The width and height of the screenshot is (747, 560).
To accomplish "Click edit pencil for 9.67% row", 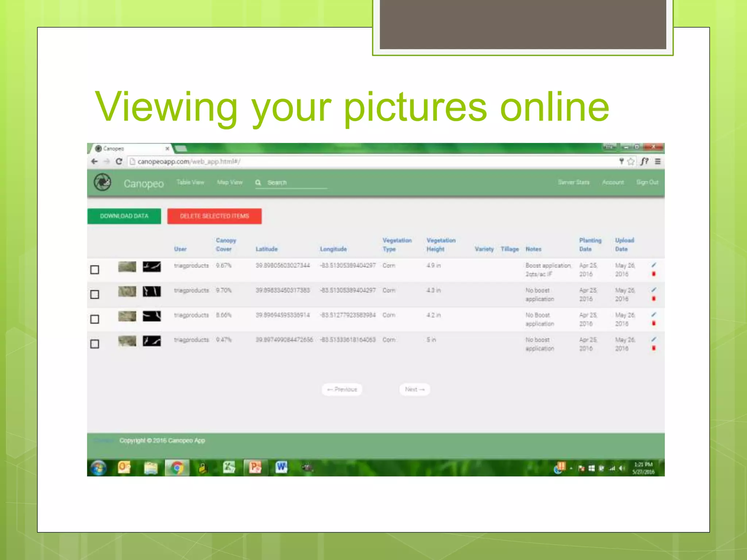I will pyautogui.click(x=654, y=265).
